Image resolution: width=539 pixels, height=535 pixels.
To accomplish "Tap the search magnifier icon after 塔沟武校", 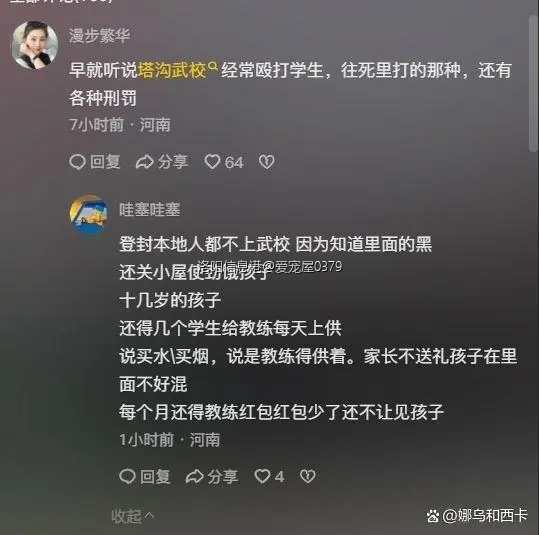I will point(213,66).
